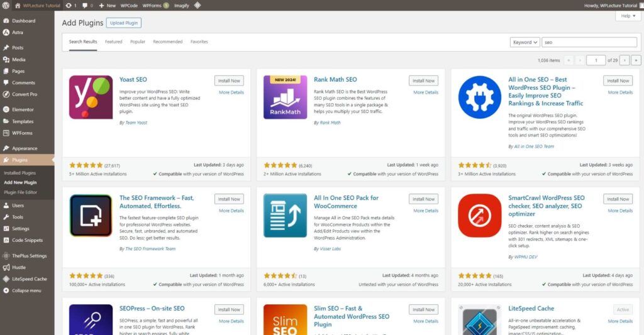
Task: Open Plugin File Editor submenu item
Action: point(21,192)
